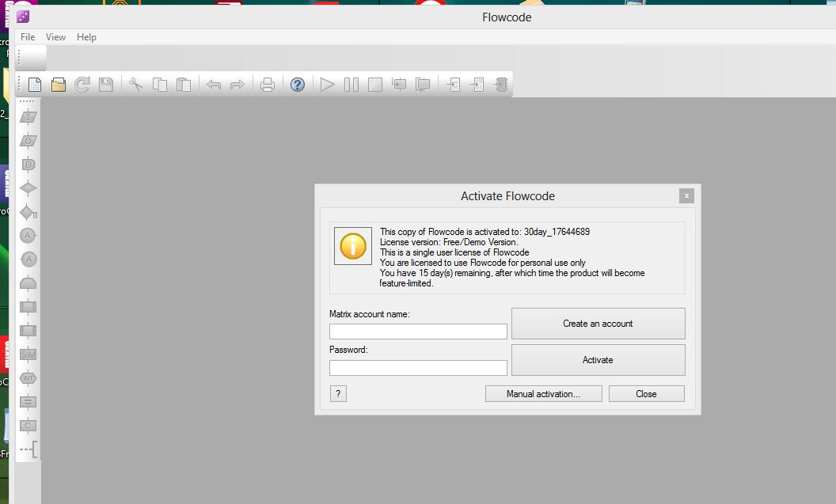Click the Manual activation... button

click(x=543, y=394)
